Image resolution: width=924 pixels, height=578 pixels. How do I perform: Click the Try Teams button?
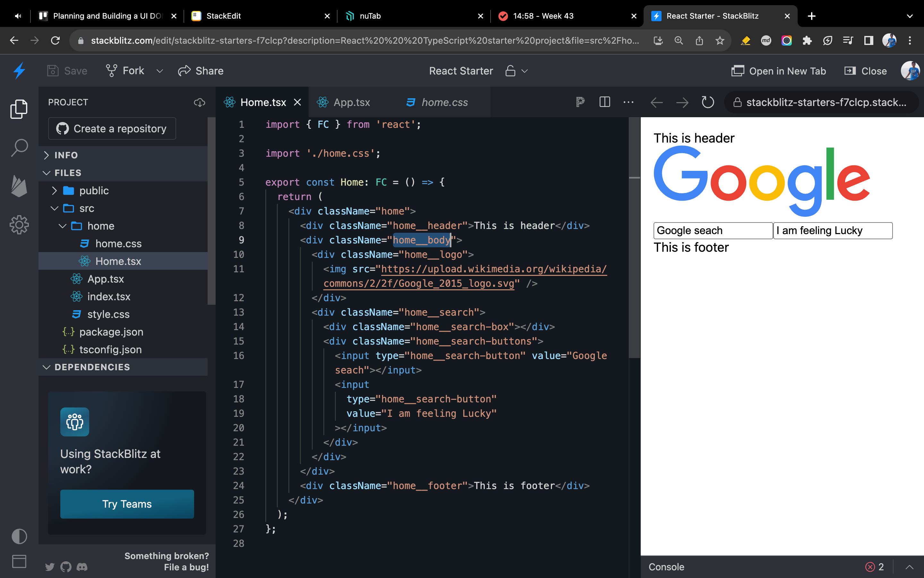[x=127, y=504]
